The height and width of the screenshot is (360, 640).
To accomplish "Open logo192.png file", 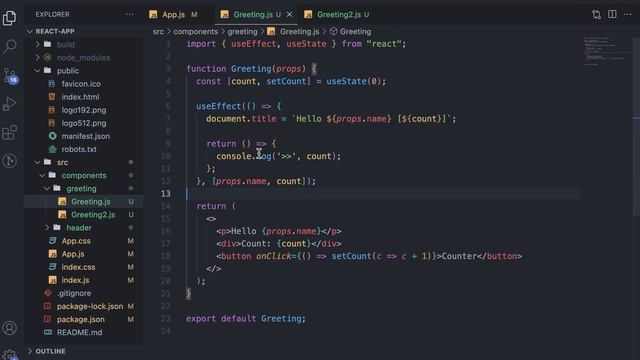I will 84,110.
